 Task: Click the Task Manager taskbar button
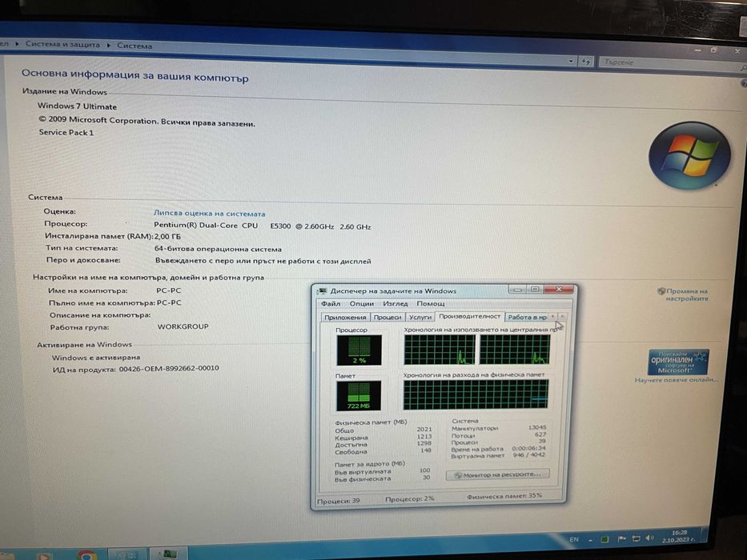[169, 554]
